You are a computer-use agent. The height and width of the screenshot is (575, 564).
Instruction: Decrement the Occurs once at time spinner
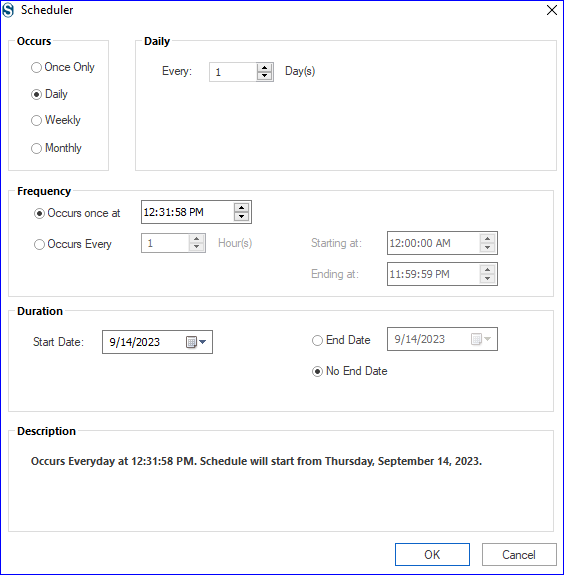coord(241,216)
